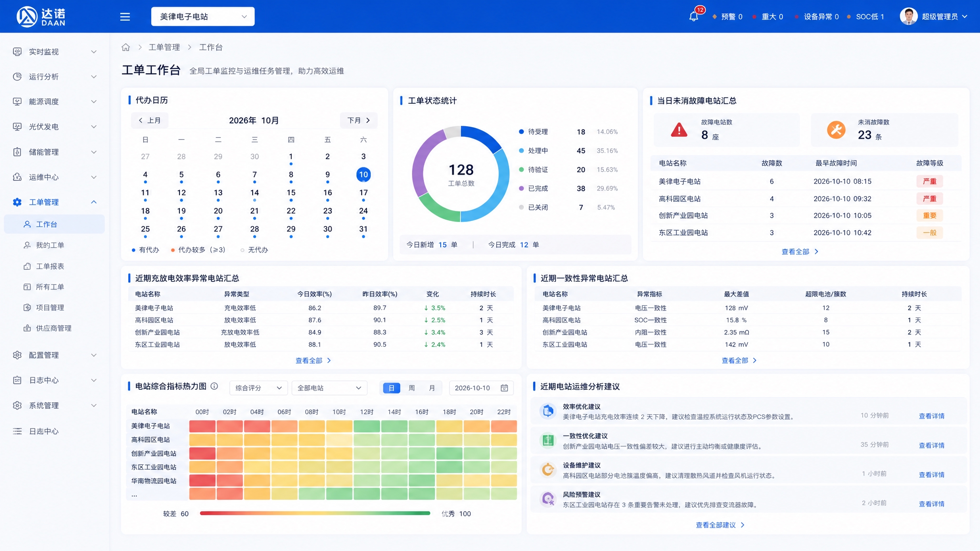Screen dimensions: 980x551
Task: Click the 风险预警建议 suggestion icon
Action: [548, 499]
